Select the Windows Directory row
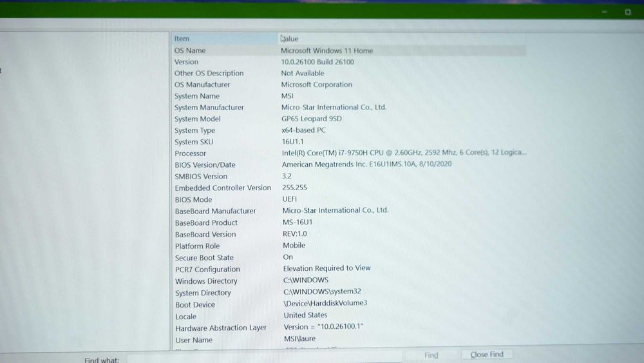644x363 pixels. 206,281
